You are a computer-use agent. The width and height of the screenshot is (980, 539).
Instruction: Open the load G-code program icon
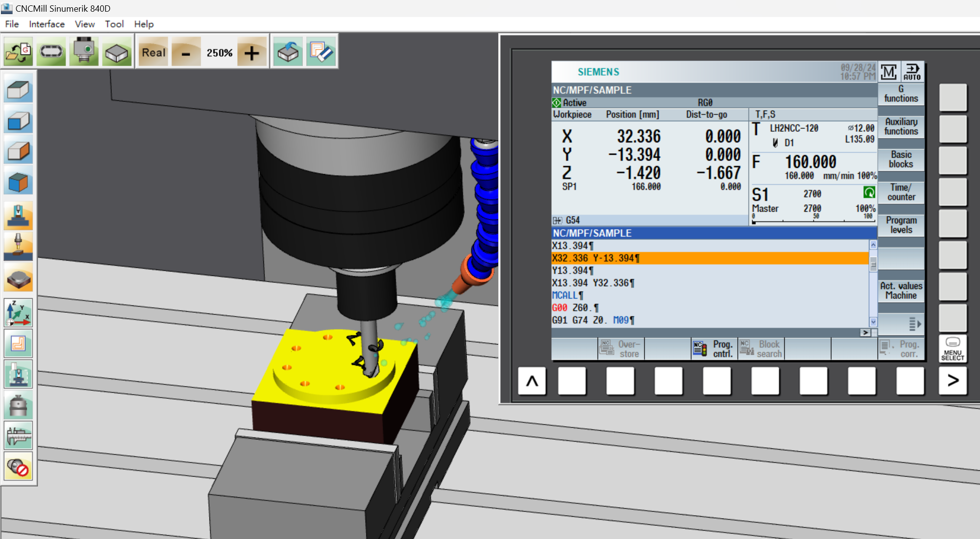tap(18, 52)
